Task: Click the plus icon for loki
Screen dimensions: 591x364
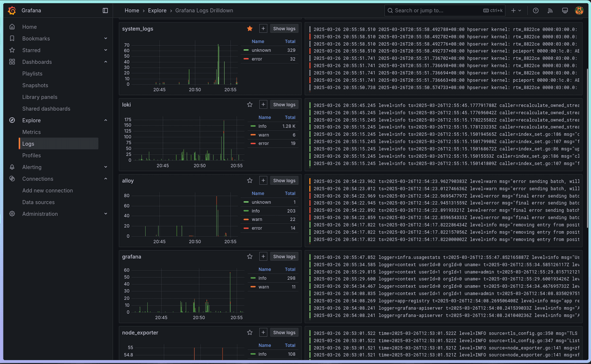Action: (263, 105)
